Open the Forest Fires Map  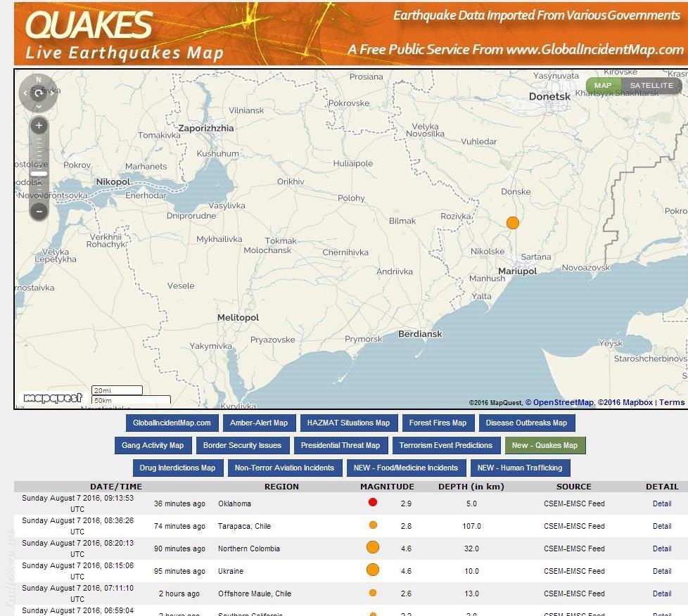click(x=438, y=423)
